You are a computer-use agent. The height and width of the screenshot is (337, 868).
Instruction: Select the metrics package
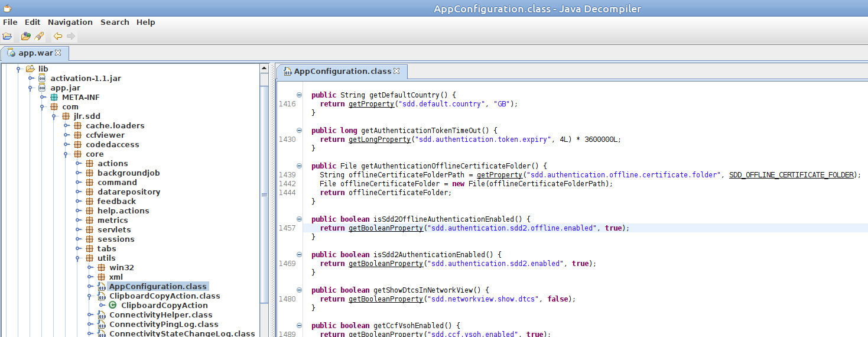tap(112, 220)
